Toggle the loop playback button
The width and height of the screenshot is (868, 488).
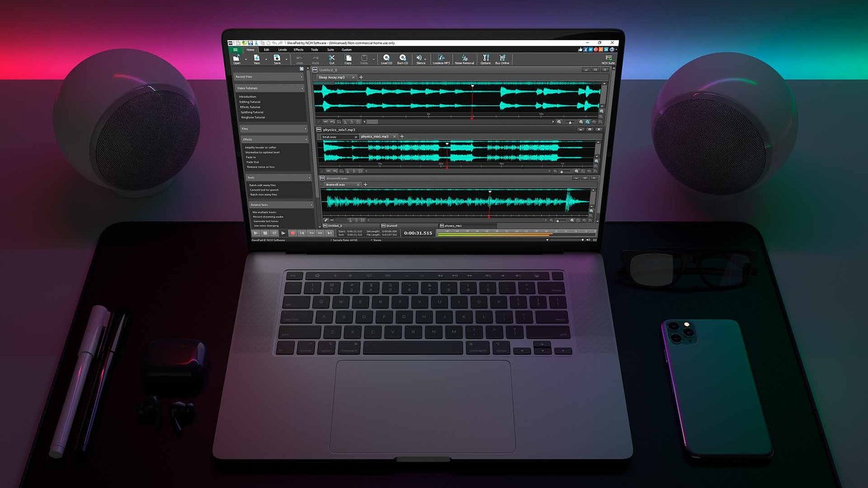(274, 233)
